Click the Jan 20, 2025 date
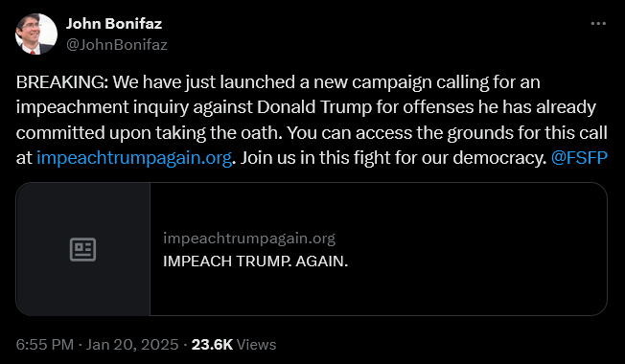The image size is (625, 364). [x=132, y=345]
